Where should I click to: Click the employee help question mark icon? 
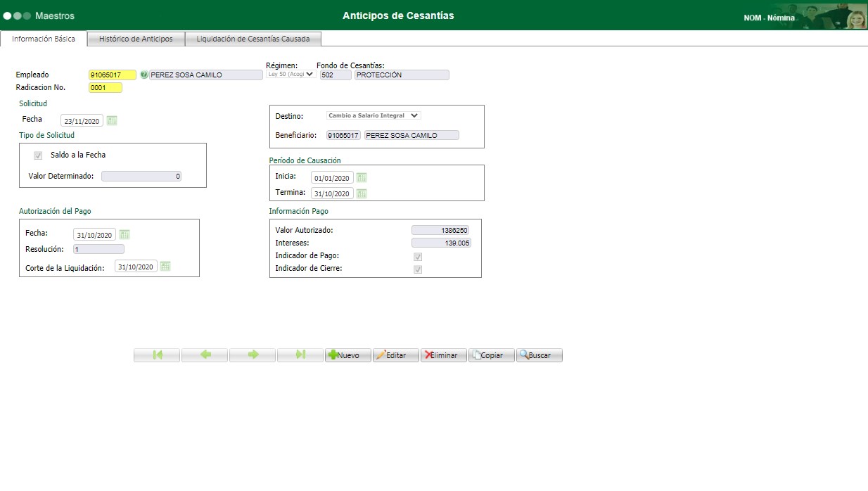[x=143, y=75]
